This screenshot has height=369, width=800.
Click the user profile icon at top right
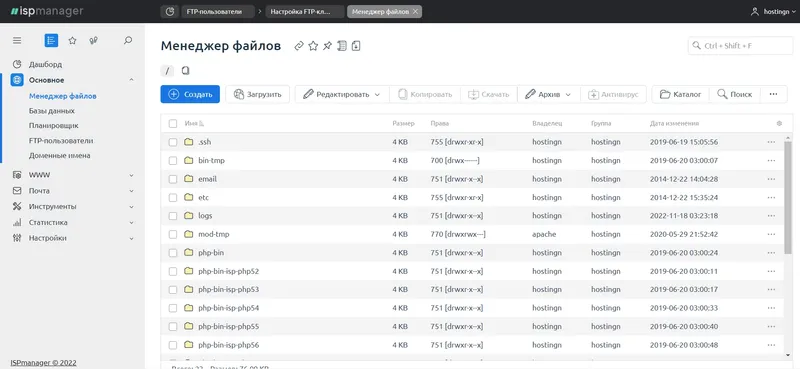click(x=755, y=11)
